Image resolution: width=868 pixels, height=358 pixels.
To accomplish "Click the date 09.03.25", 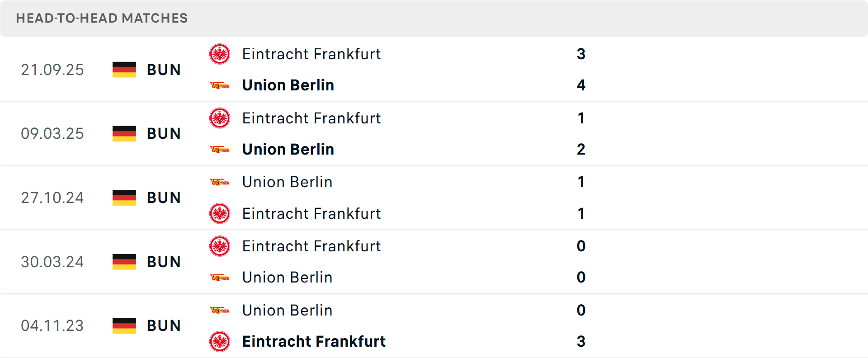I will (x=52, y=133).
